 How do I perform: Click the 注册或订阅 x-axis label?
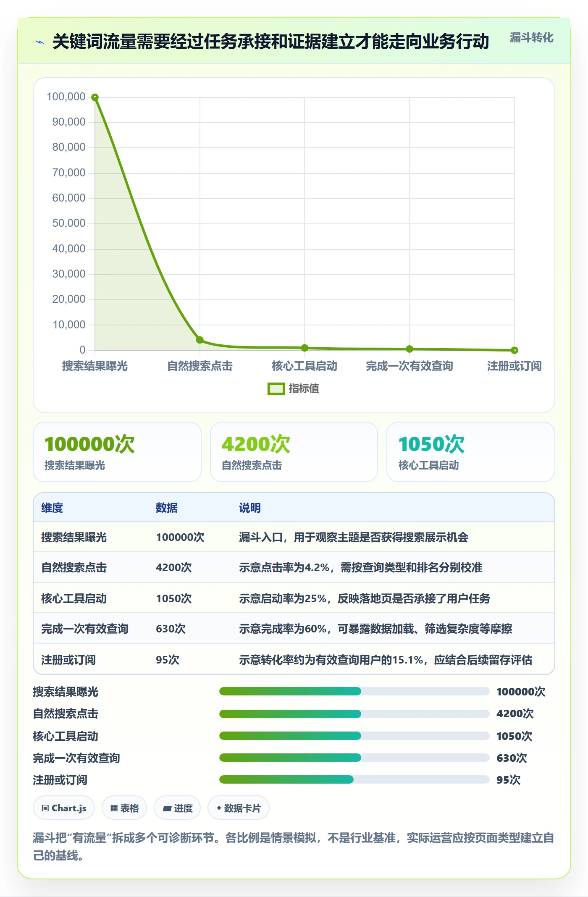click(514, 366)
